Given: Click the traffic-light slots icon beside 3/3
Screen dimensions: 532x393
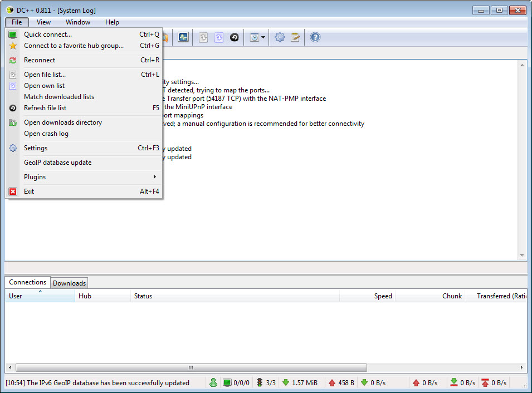Looking at the screenshot, I should point(260,382).
